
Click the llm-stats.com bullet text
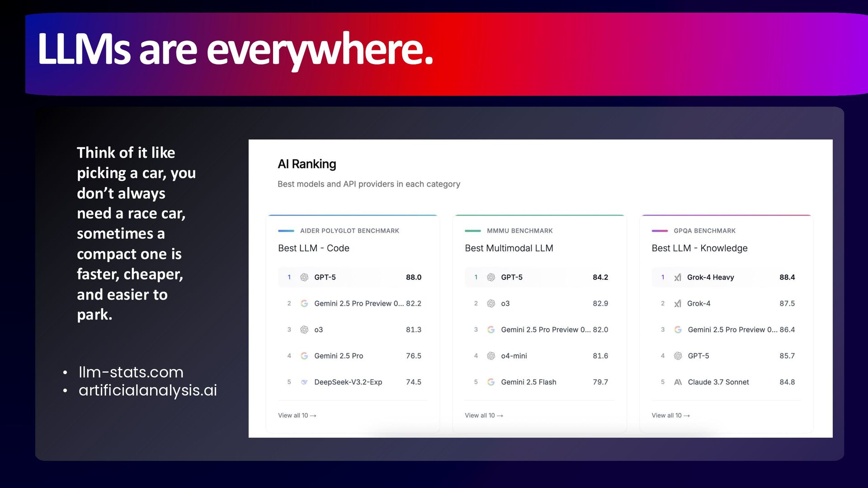coord(131,372)
